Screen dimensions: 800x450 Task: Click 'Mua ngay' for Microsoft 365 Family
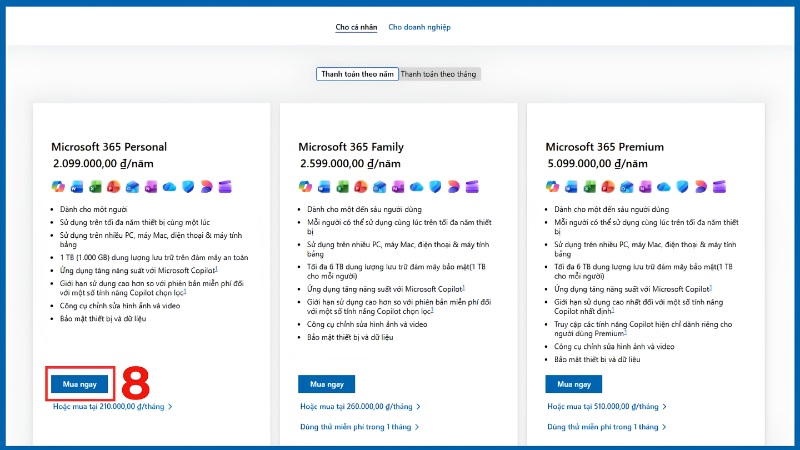[327, 384]
